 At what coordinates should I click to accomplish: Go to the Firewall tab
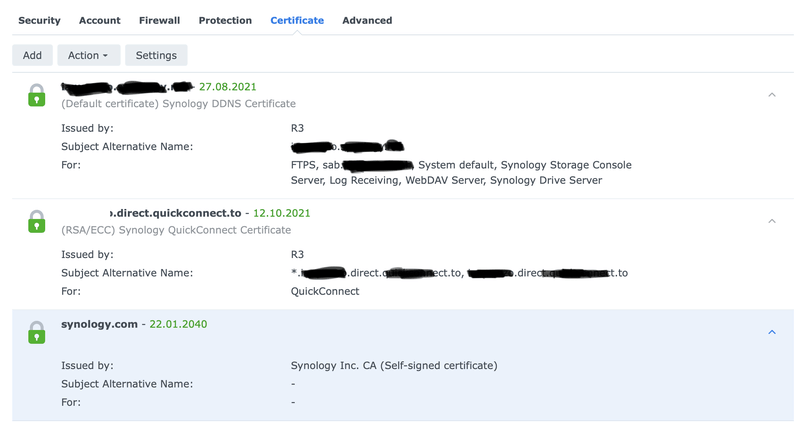(159, 20)
